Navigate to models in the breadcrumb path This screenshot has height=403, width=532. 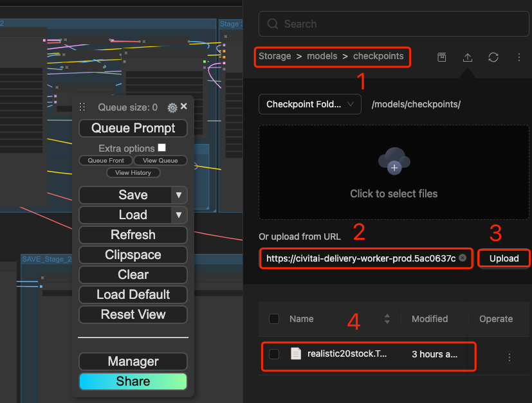point(322,57)
